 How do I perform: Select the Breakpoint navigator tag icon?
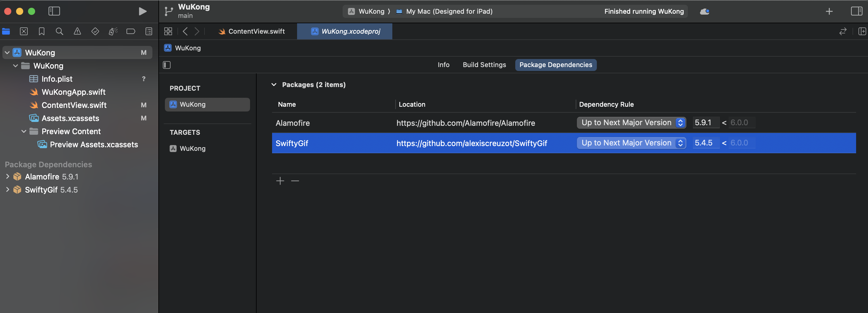[x=131, y=31]
